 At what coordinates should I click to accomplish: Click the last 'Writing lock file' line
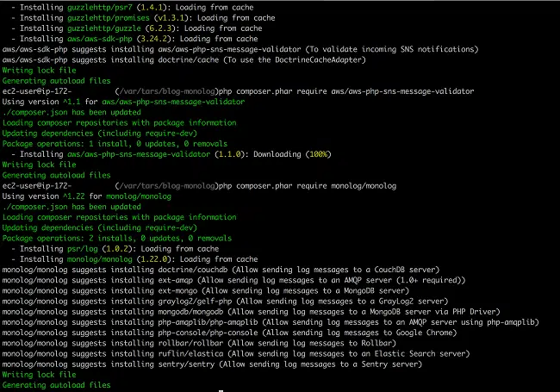pyautogui.click(x=39, y=375)
